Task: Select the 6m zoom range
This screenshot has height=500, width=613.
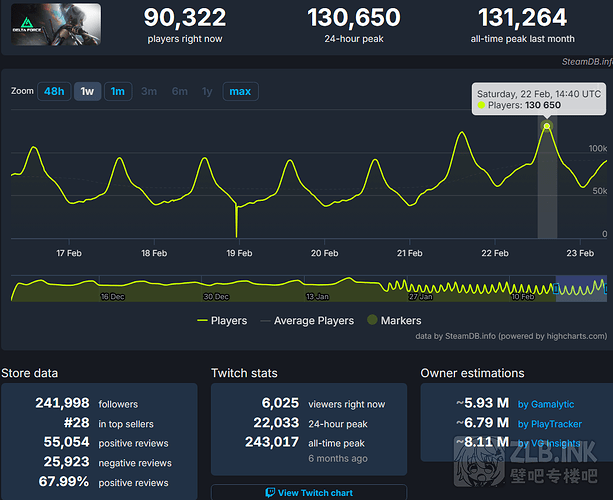Action: (179, 91)
